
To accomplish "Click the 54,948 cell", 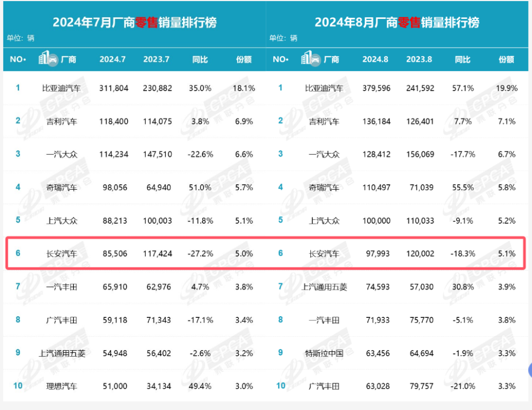I will (115, 353).
